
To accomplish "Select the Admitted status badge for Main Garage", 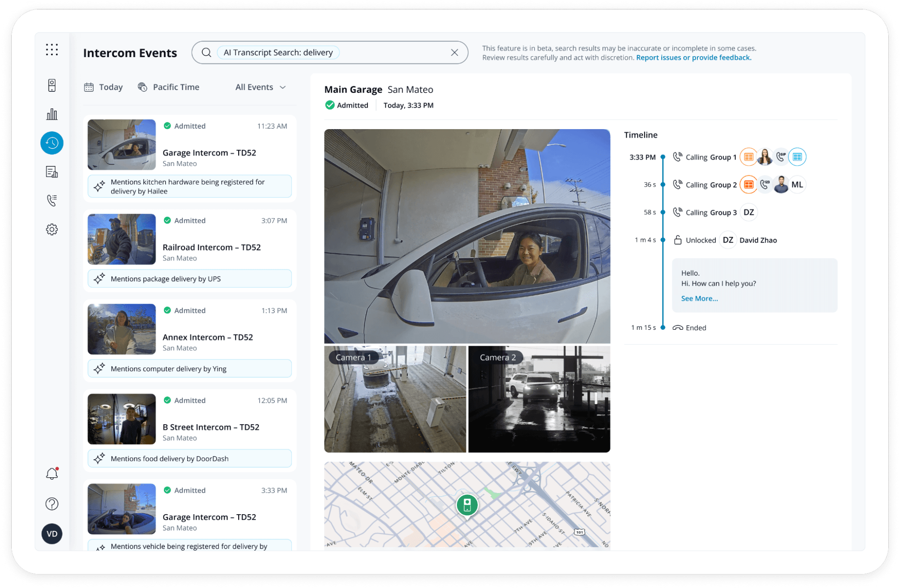I will point(347,105).
